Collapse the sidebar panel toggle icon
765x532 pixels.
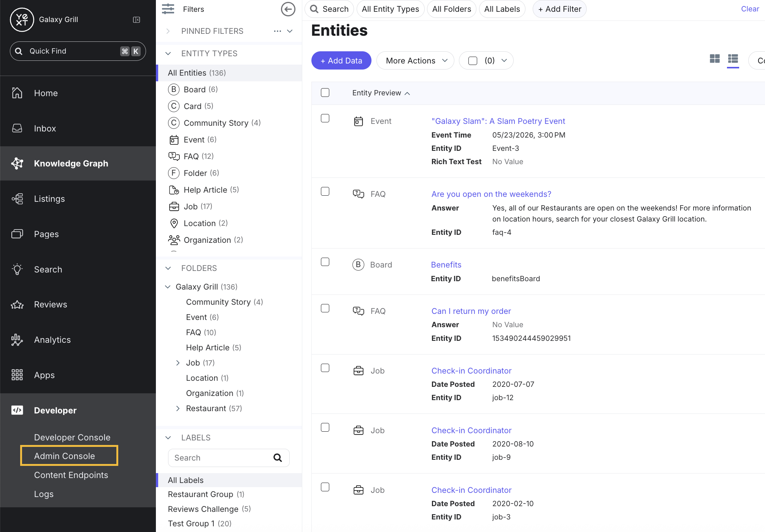(136, 20)
